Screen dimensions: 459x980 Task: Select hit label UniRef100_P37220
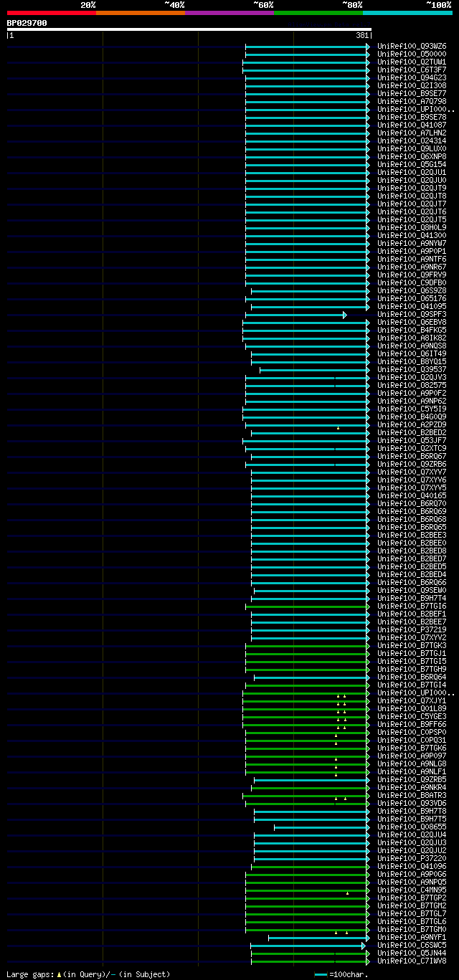click(x=412, y=858)
